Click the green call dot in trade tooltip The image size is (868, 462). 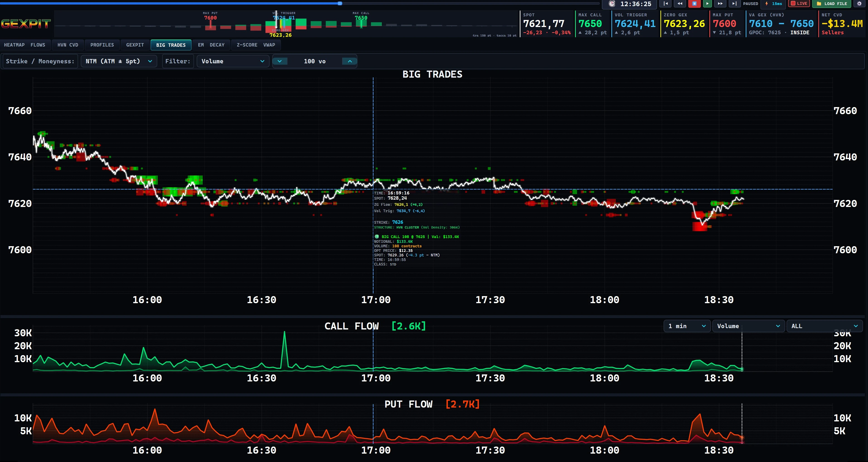[x=377, y=237]
